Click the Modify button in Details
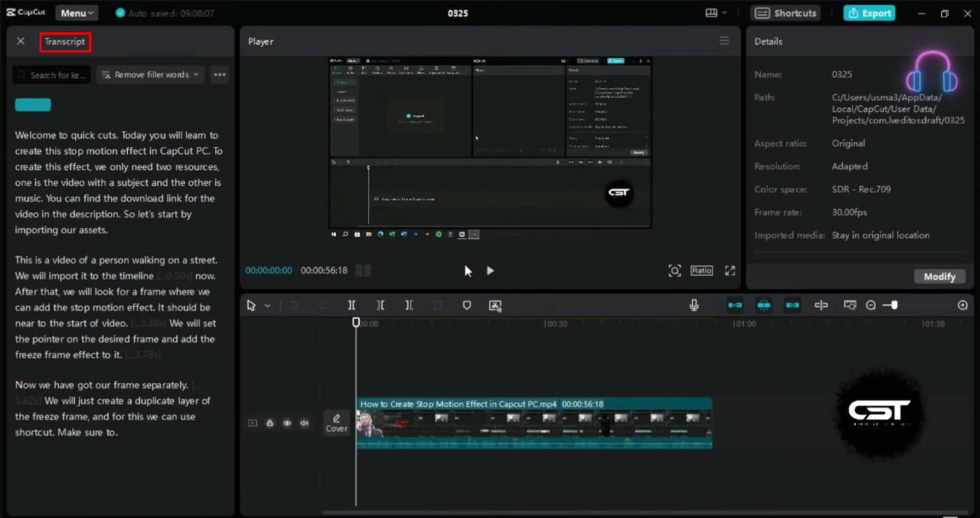This screenshot has width=980, height=518. (939, 277)
